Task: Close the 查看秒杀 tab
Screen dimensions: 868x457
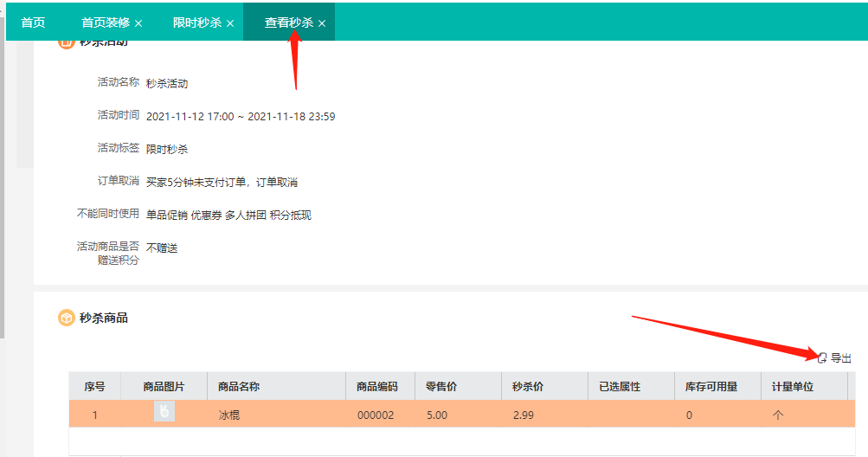Action: point(322,23)
